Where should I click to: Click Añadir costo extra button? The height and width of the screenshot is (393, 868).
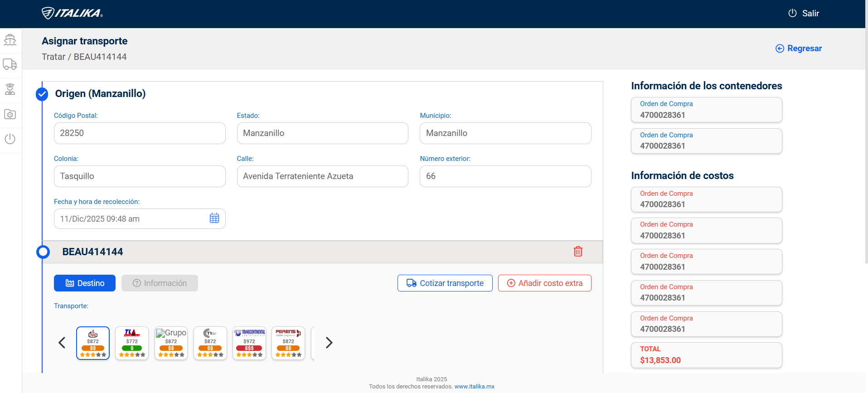point(544,283)
